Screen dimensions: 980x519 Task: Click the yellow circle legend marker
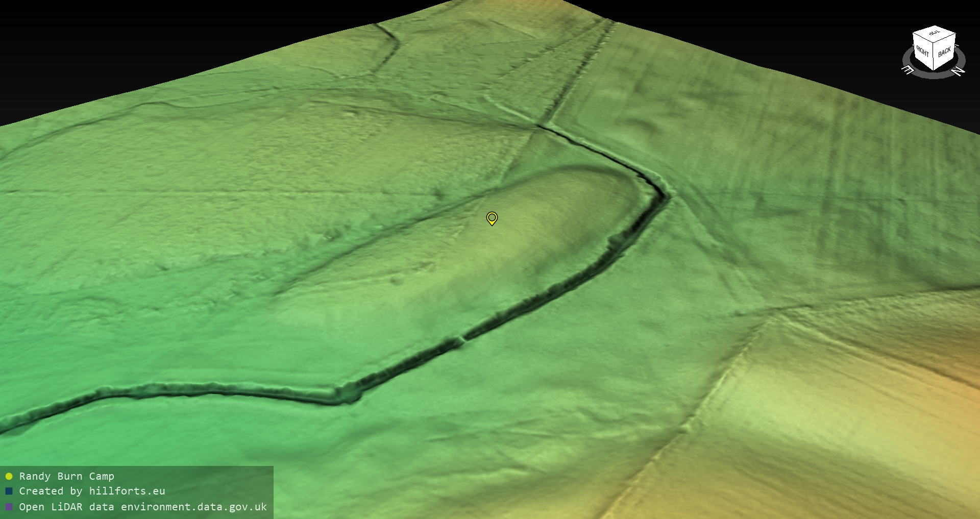[9, 476]
